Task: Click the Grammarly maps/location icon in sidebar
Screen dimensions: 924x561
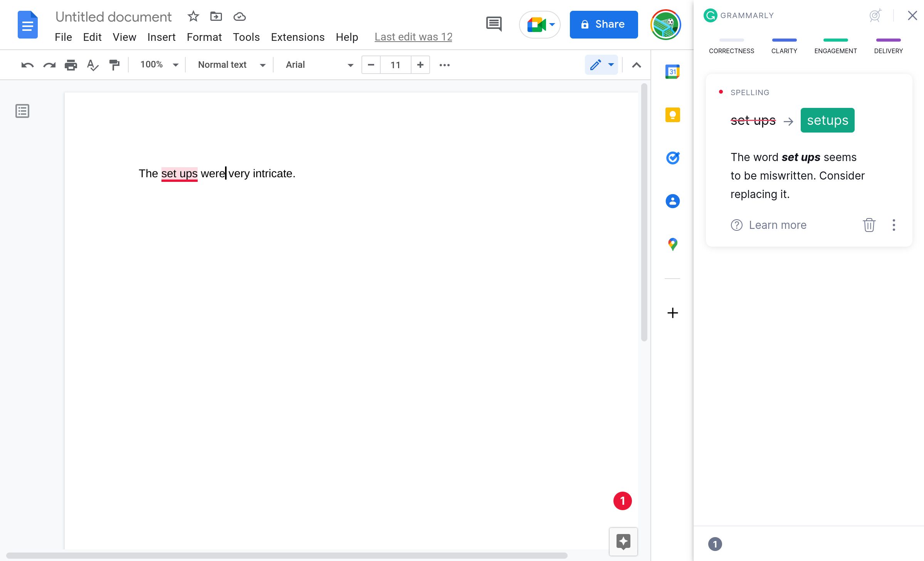Action: [x=672, y=244]
